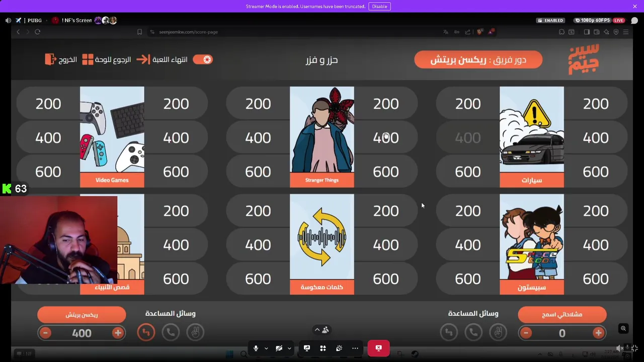Click the Brave shield icon
The width and height of the screenshot is (644, 362).
pos(480,32)
